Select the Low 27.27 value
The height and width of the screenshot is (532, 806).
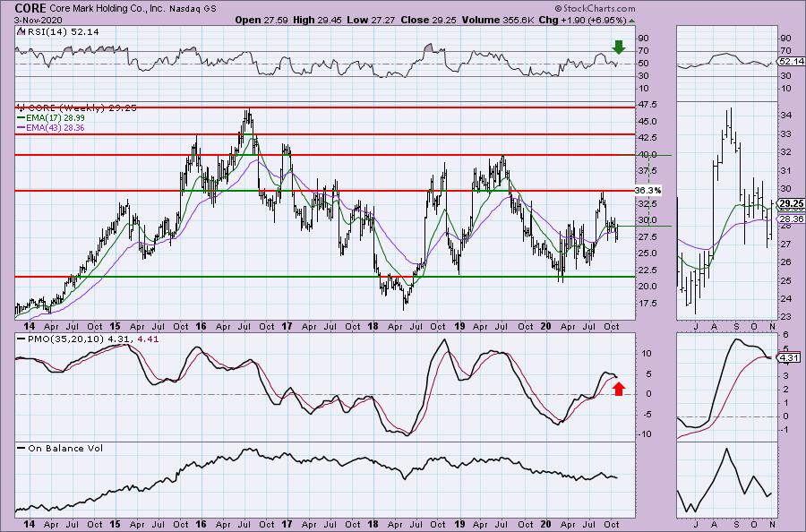(370, 20)
